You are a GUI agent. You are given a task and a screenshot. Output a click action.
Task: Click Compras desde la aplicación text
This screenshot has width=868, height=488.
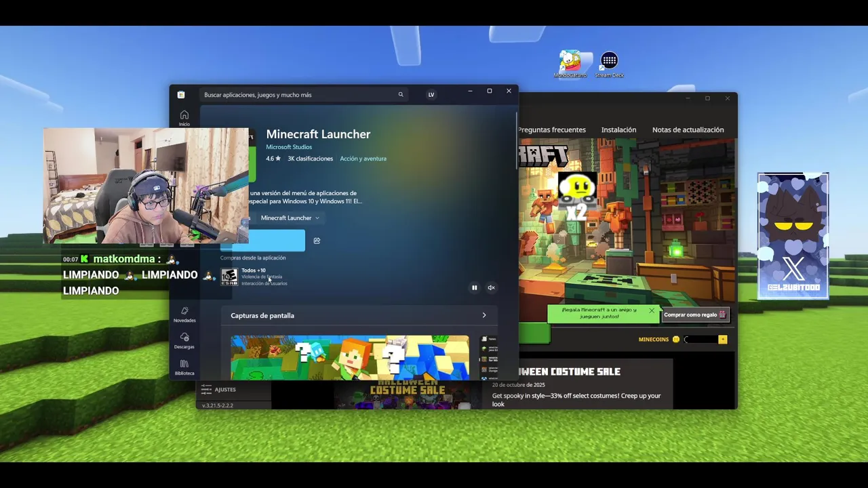point(253,258)
